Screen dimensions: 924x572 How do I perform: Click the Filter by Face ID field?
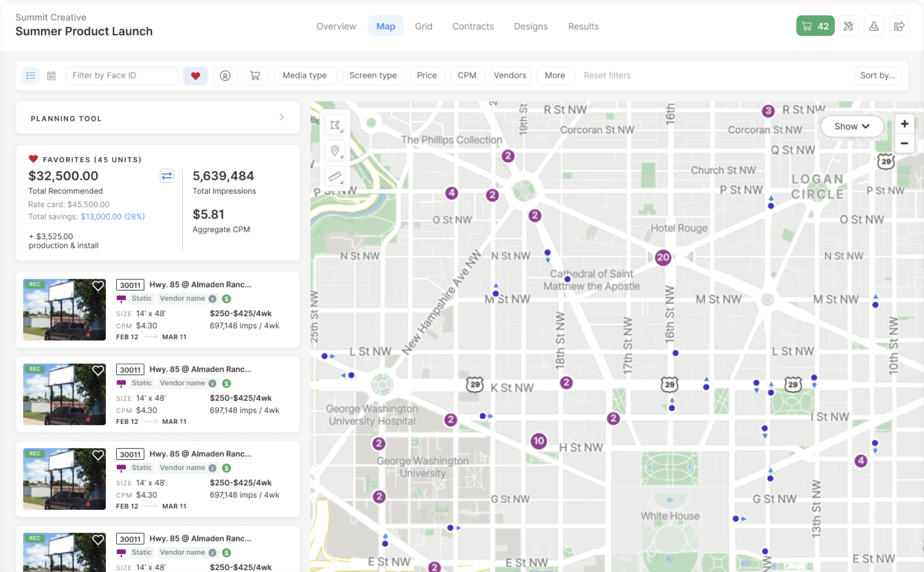tap(122, 76)
